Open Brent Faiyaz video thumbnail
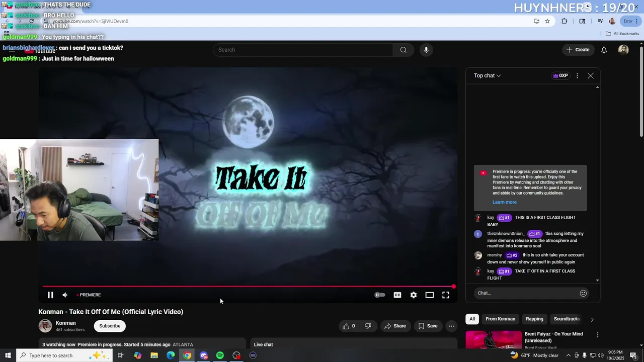 click(x=494, y=339)
